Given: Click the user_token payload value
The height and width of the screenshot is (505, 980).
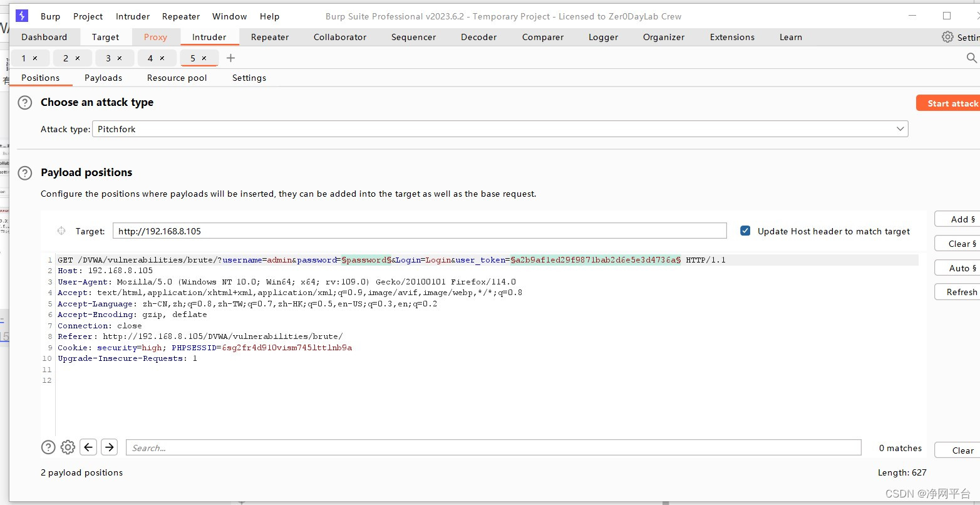Looking at the screenshot, I should (x=596, y=260).
